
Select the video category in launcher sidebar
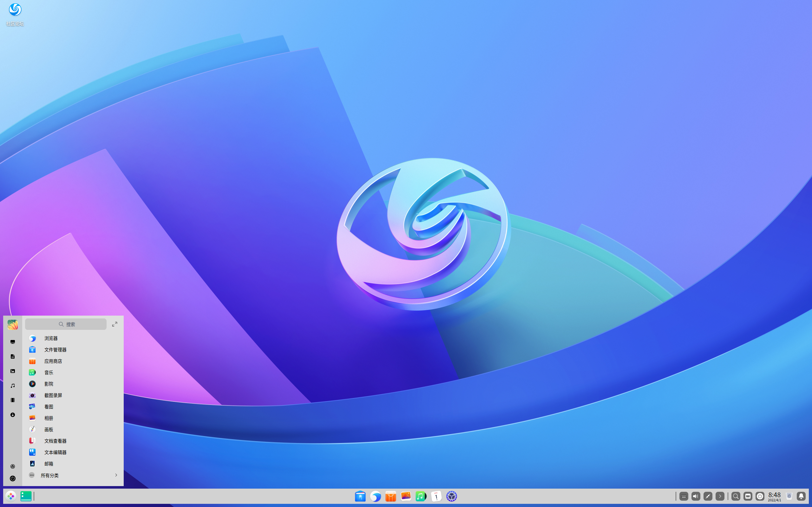coord(13,400)
